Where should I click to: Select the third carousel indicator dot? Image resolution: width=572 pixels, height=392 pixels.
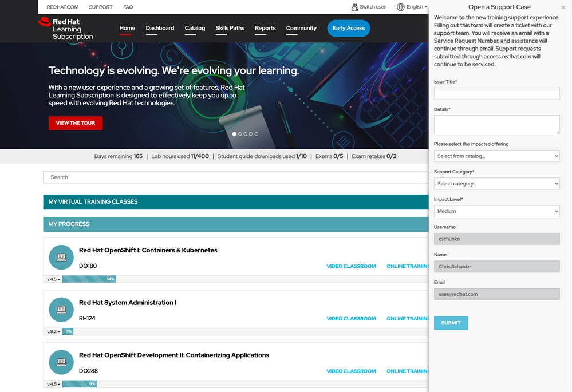click(245, 134)
